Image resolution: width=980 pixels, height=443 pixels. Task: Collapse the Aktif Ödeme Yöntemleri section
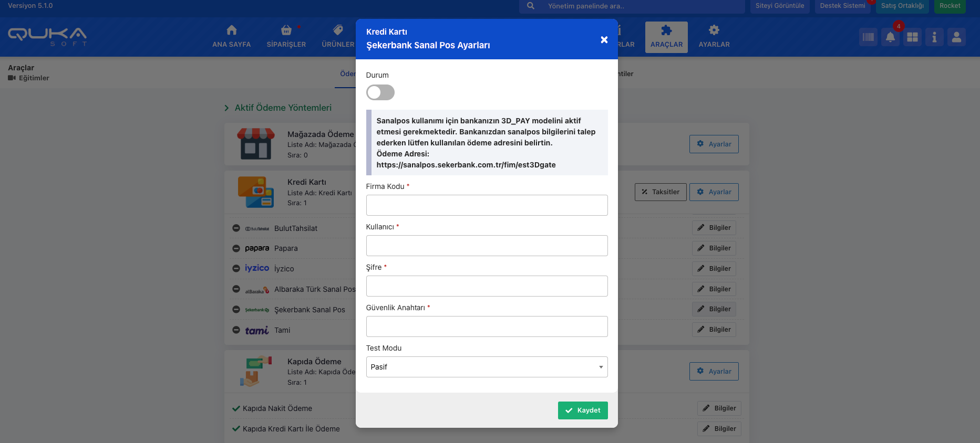click(226, 108)
